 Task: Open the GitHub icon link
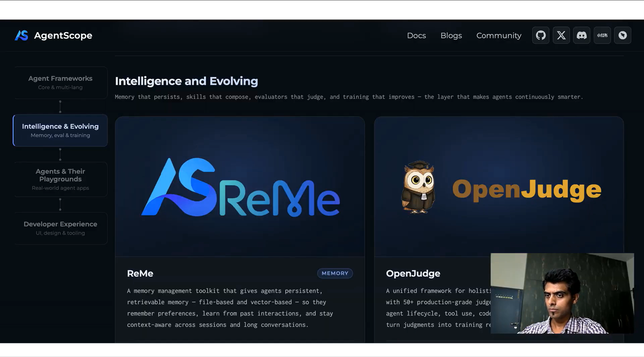click(x=540, y=35)
